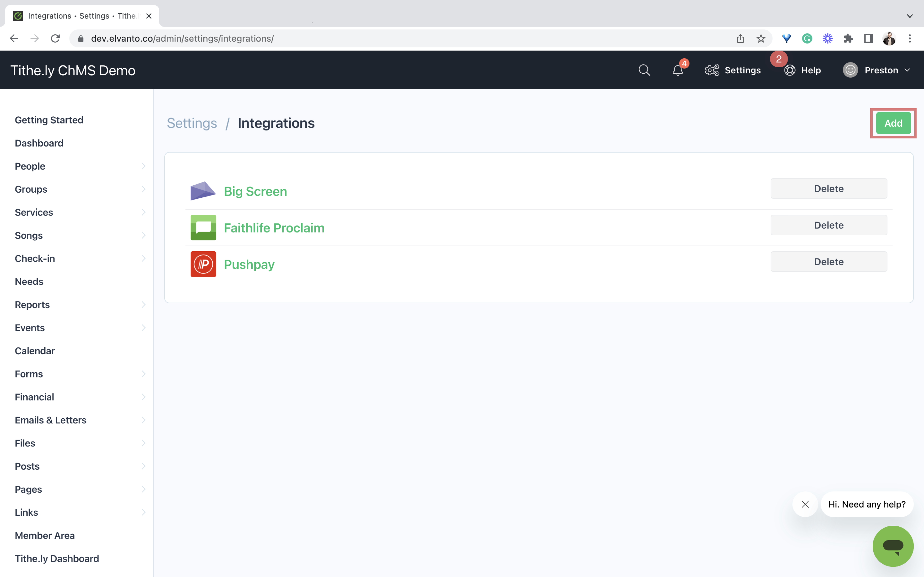This screenshot has width=924, height=577.
Task: Open browser extensions puzzle icon
Action: tap(848, 39)
